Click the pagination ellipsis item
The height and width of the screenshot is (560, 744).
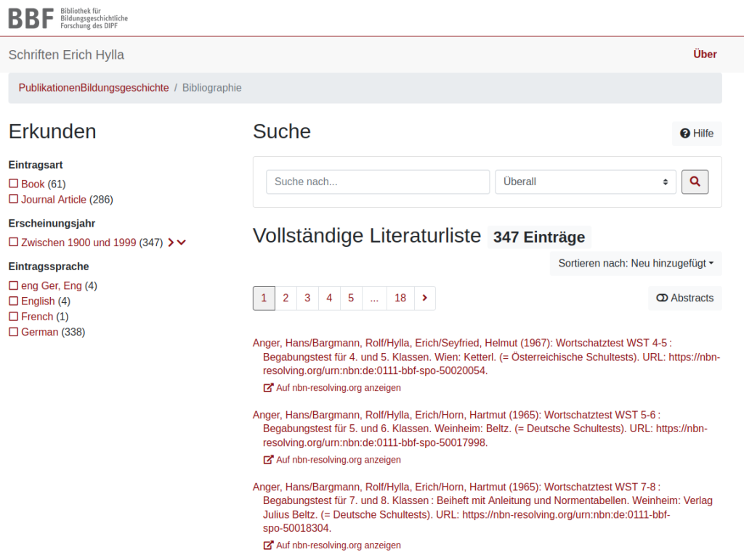click(x=374, y=298)
